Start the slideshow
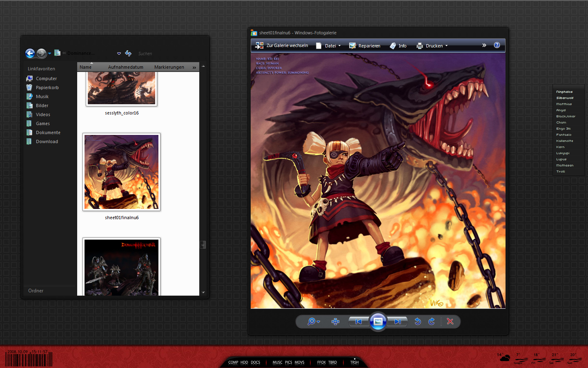 click(x=378, y=321)
